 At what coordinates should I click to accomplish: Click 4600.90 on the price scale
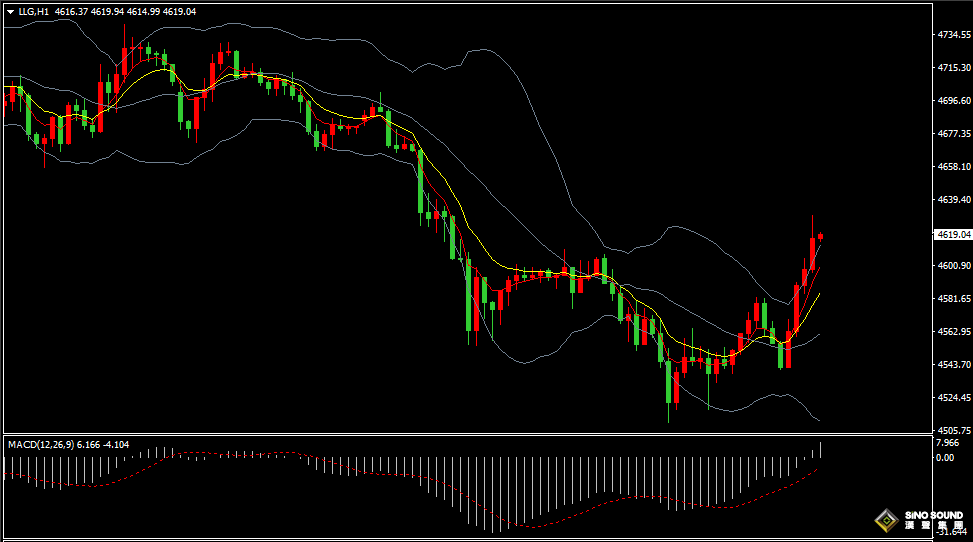tap(954, 265)
